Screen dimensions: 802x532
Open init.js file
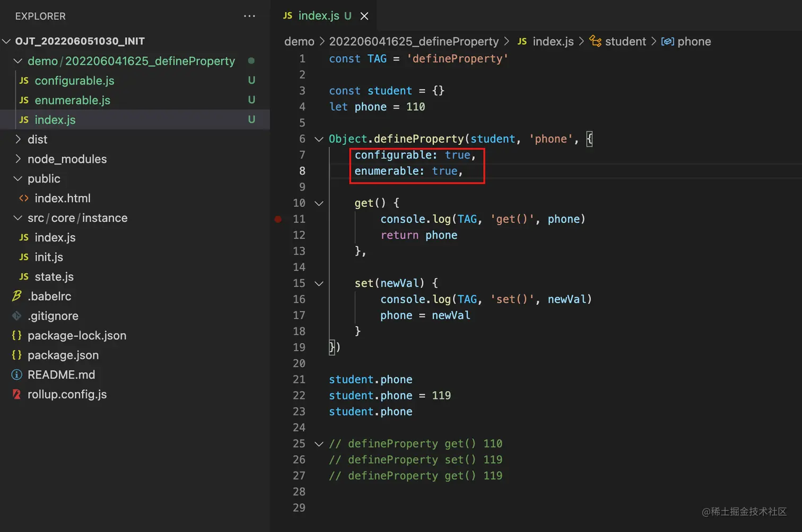135,257
